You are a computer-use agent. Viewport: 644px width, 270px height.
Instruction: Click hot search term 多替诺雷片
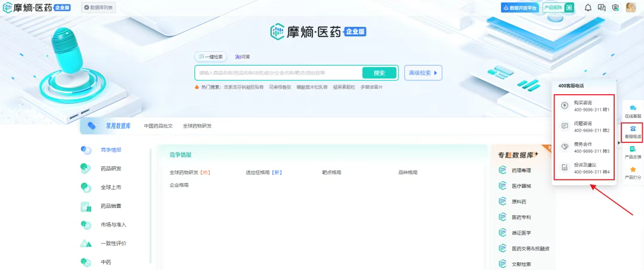coord(372,87)
